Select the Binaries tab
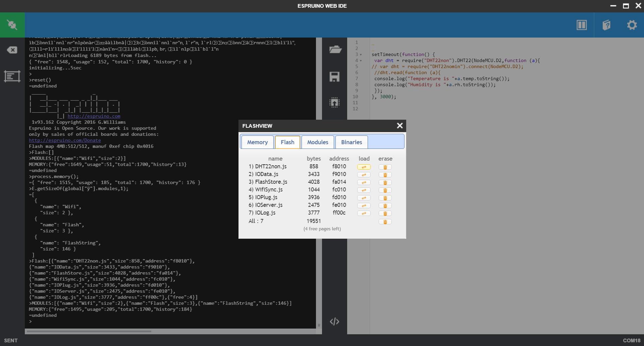 coord(351,142)
